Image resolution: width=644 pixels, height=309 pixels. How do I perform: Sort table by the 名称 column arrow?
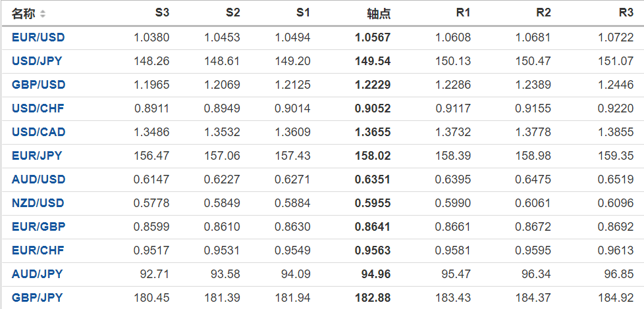[43, 14]
